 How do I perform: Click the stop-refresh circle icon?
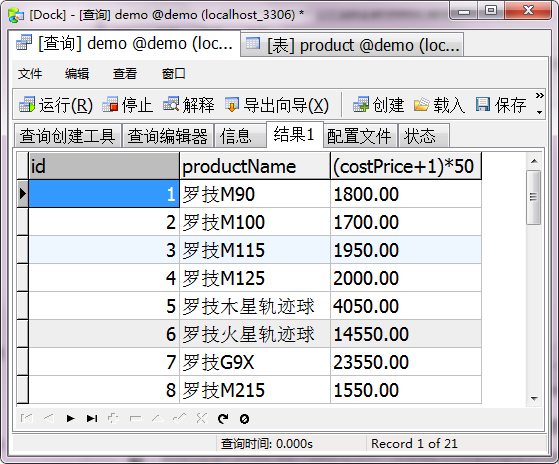(245, 419)
